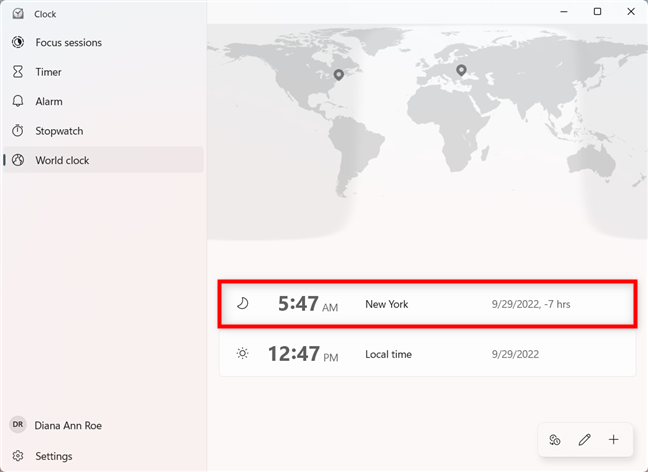The width and height of the screenshot is (648, 472).
Task: Select the Local time clock entry
Action: 427,354
